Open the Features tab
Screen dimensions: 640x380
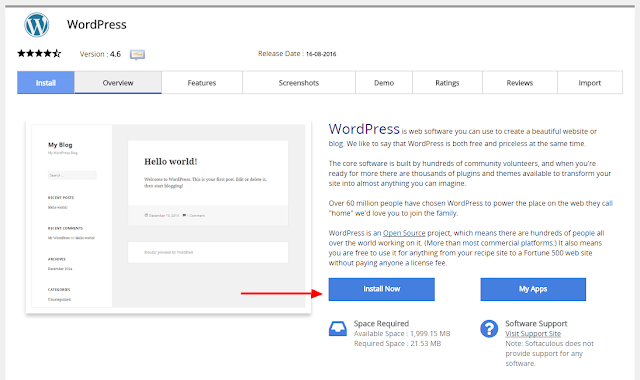click(202, 82)
